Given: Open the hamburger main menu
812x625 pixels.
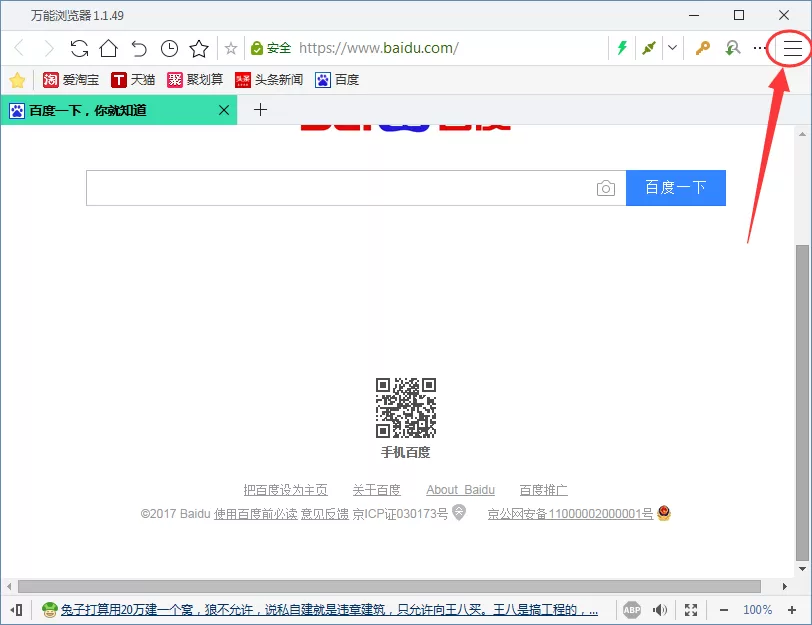Looking at the screenshot, I should [792, 48].
